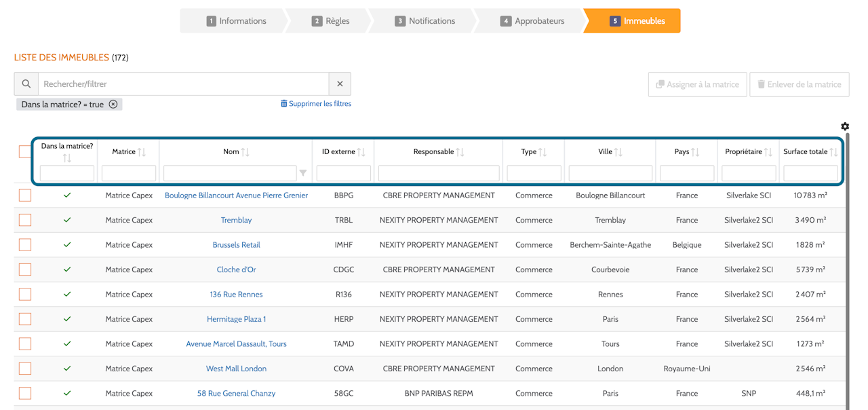Sort by Type column arrows

point(542,152)
